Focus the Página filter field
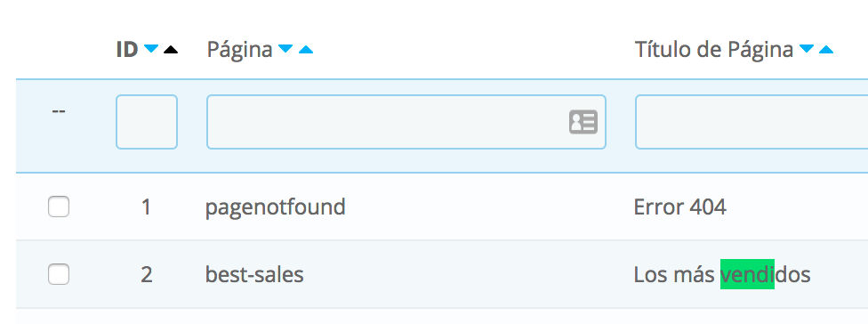The image size is (868, 324). click(406, 122)
